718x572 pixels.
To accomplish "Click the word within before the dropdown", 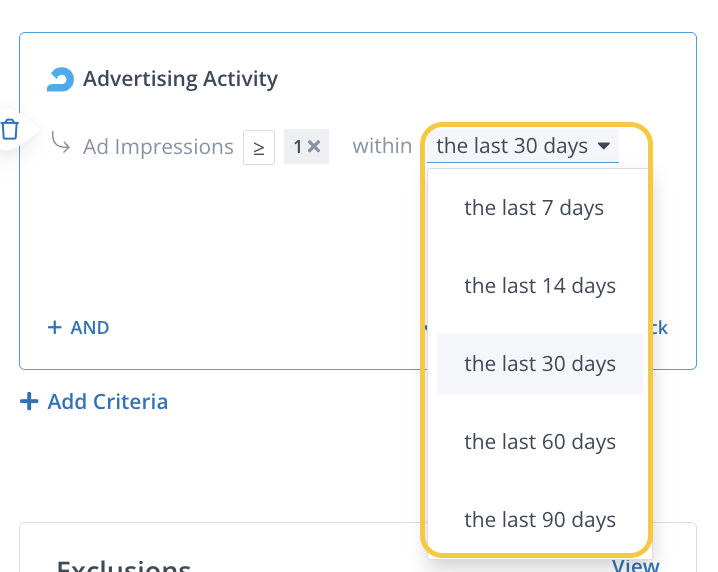I will pyautogui.click(x=382, y=147).
